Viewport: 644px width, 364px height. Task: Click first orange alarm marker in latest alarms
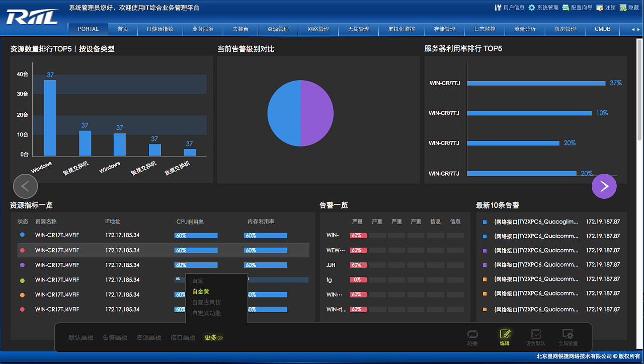485,279
